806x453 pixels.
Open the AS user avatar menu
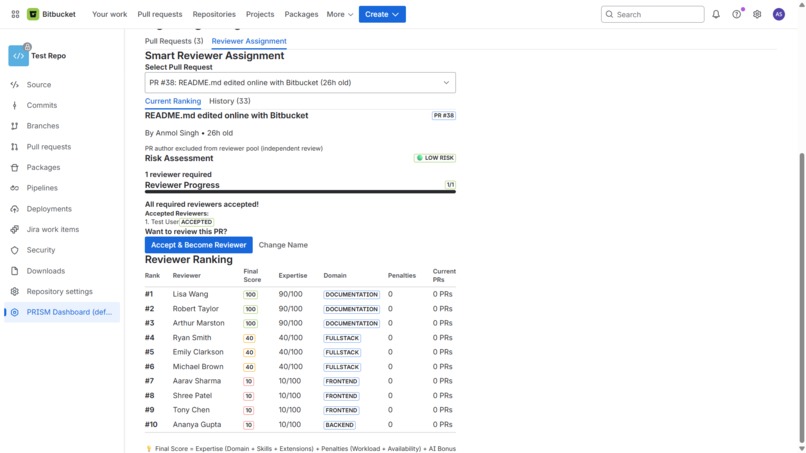click(x=779, y=14)
